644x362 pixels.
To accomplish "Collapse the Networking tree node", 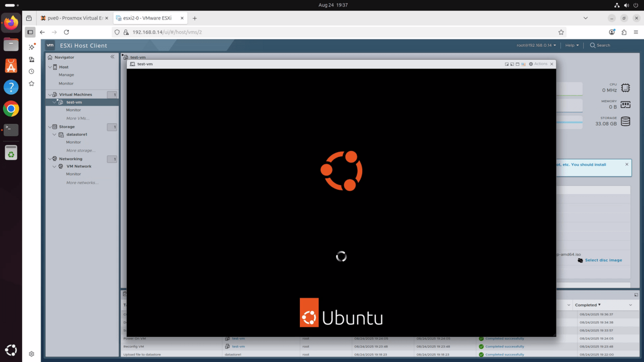I will click(50, 159).
